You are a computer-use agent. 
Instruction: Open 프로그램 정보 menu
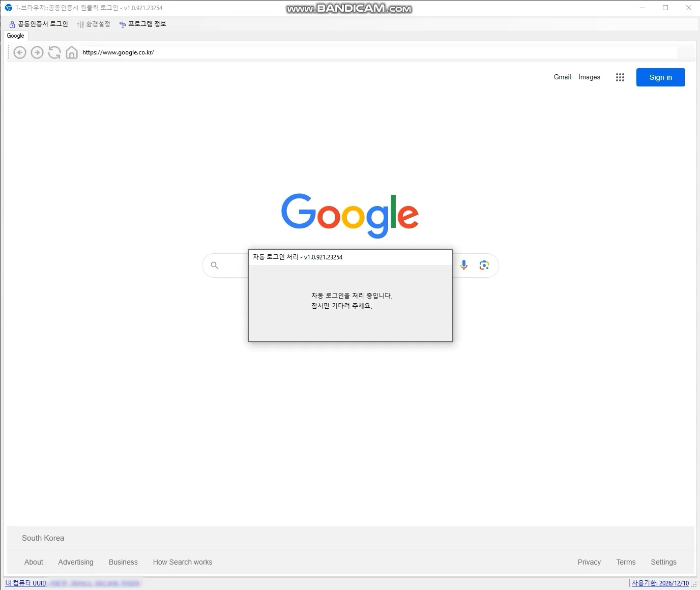tap(142, 24)
